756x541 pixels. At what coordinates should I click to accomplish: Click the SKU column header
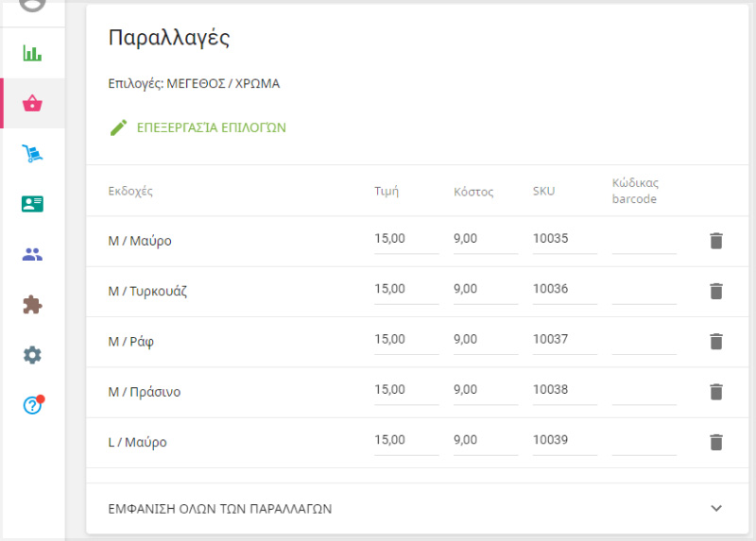[x=544, y=191]
